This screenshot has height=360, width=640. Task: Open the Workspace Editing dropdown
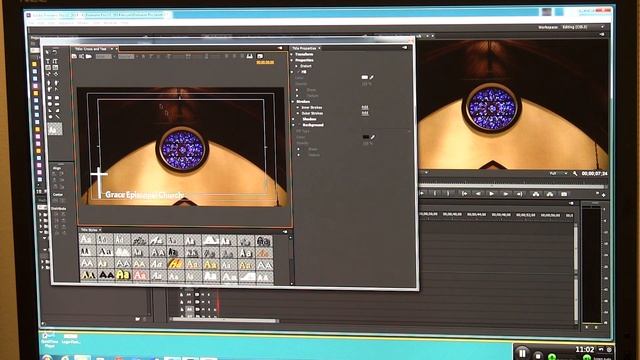coord(583,27)
